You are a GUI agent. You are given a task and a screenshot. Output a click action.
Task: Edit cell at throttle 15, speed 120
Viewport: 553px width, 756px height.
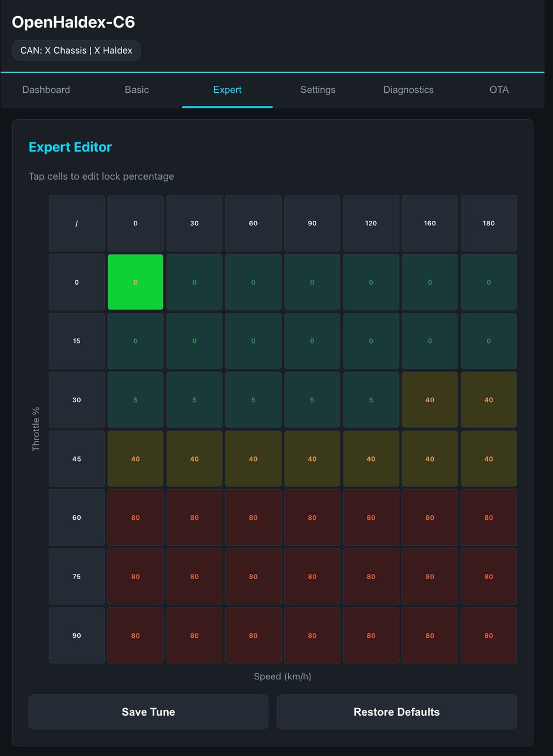tap(371, 341)
